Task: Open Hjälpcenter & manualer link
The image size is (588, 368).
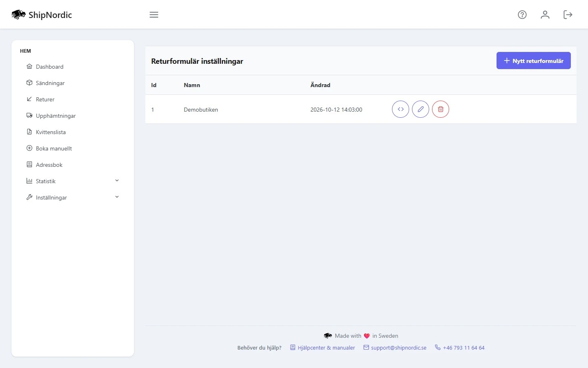Action: click(x=323, y=348)
